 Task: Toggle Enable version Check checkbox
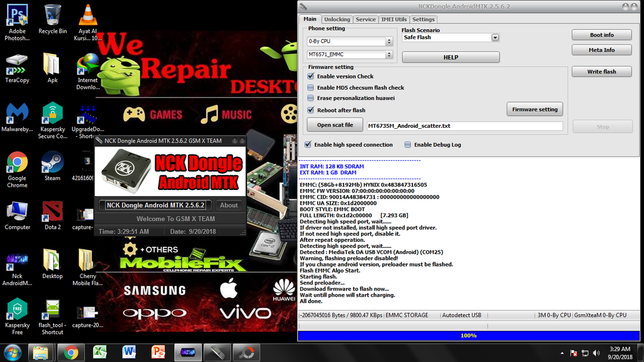(310, 76)
